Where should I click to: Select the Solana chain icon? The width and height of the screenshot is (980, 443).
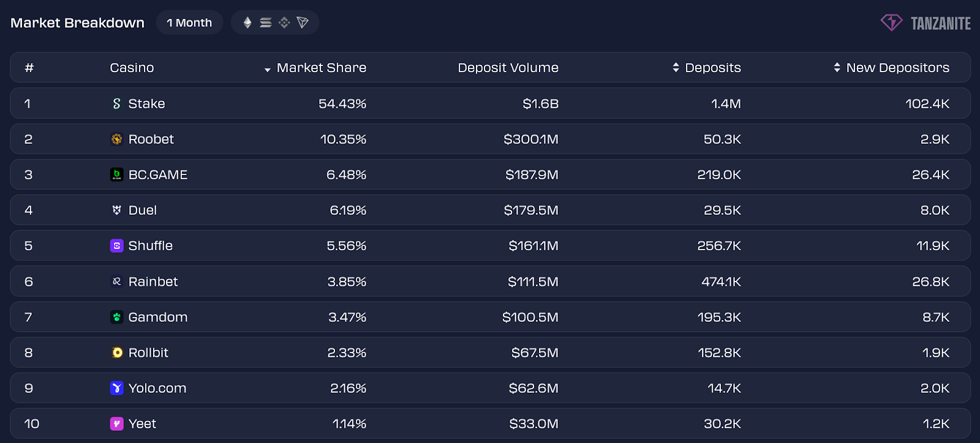point(266,23)
